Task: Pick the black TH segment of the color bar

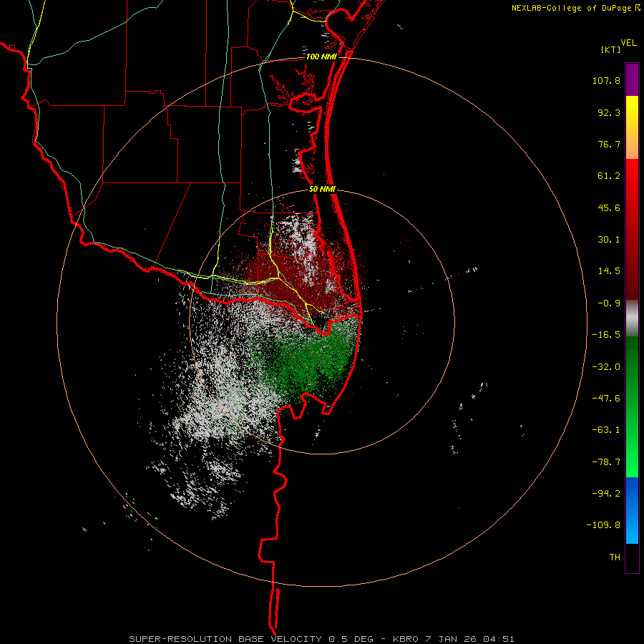Action: (632, 558)
